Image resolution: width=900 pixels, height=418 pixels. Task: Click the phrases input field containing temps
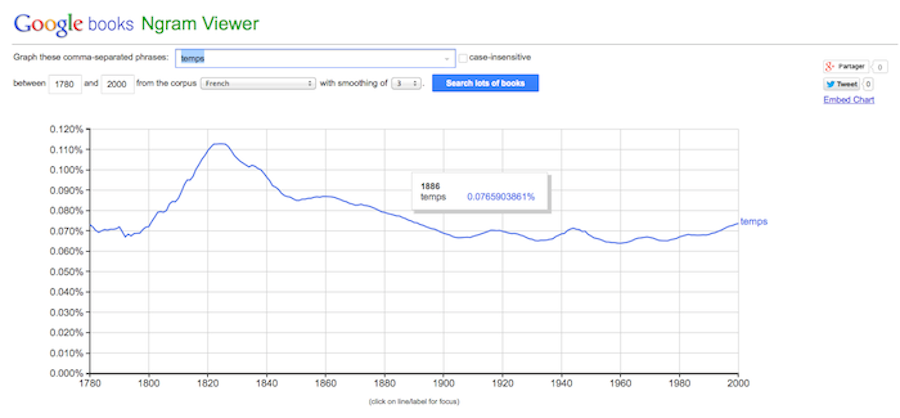point(315,58)
